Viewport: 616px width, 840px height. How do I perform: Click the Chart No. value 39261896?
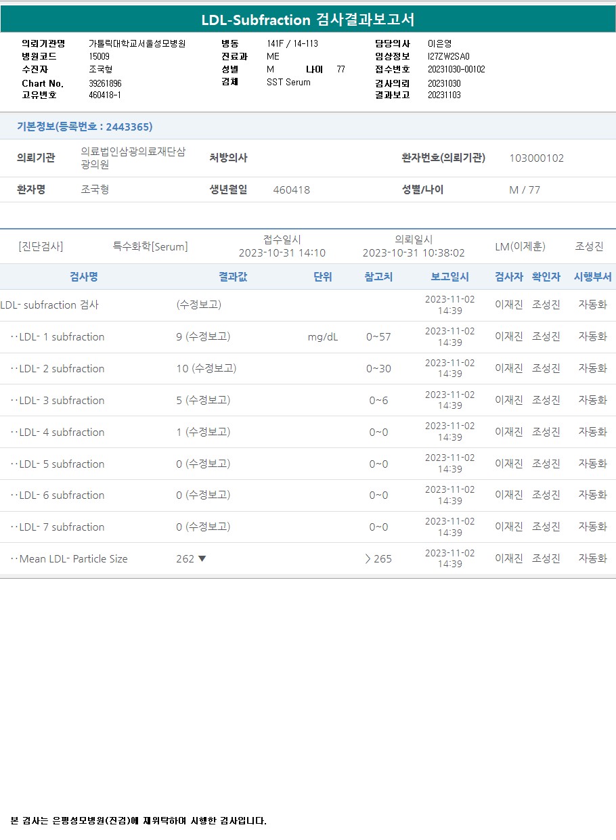click(x=105, y=84)
